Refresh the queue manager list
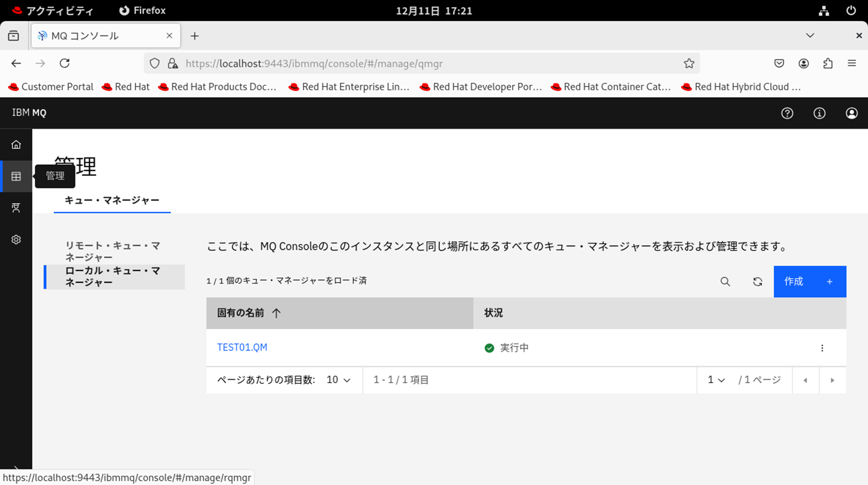Image resolution: width=868 pixels, height=485 pixels. [757, 282]
